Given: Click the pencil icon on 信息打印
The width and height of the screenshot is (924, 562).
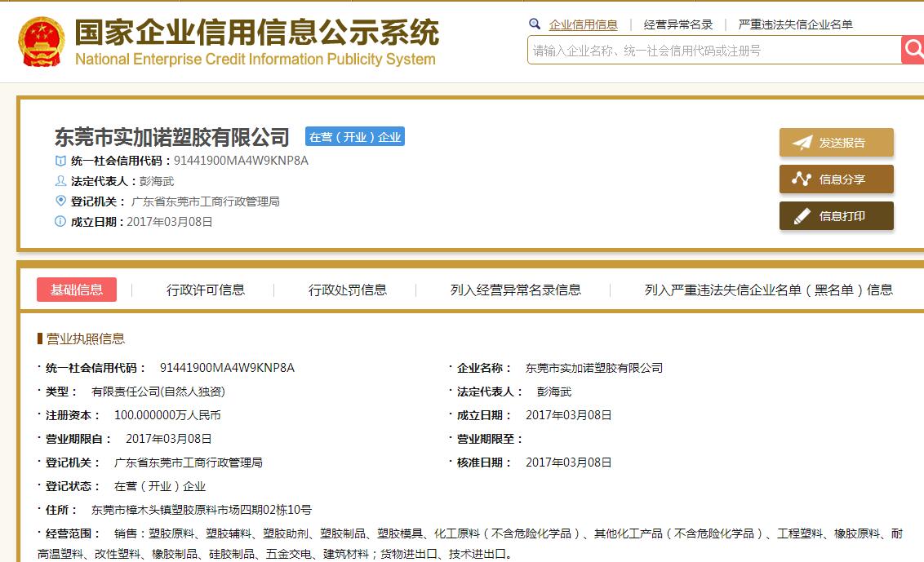Looking at the screenshot, I should click(802, 216).
